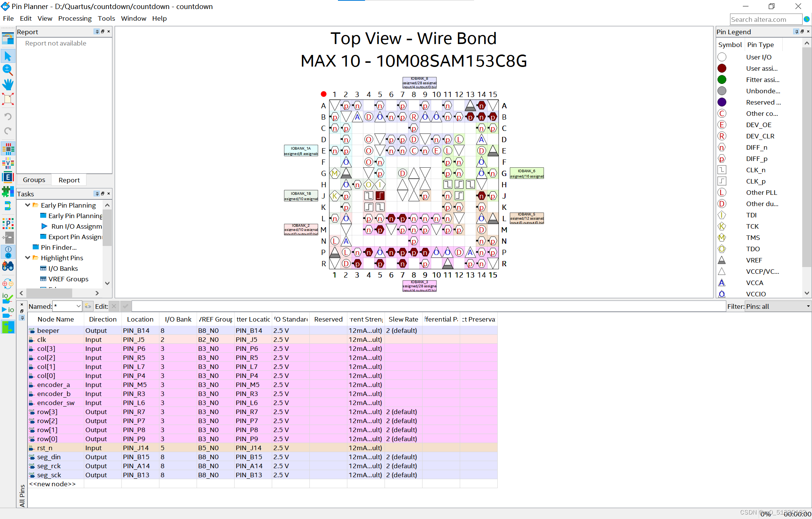
Task: Open the Window menu
Action: point(133,18)
